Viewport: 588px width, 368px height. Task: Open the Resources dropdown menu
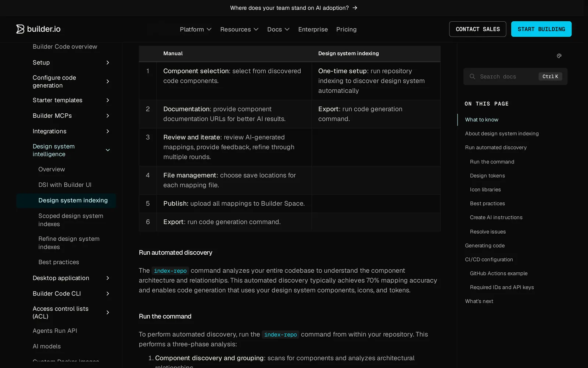[x=239, y=29]
